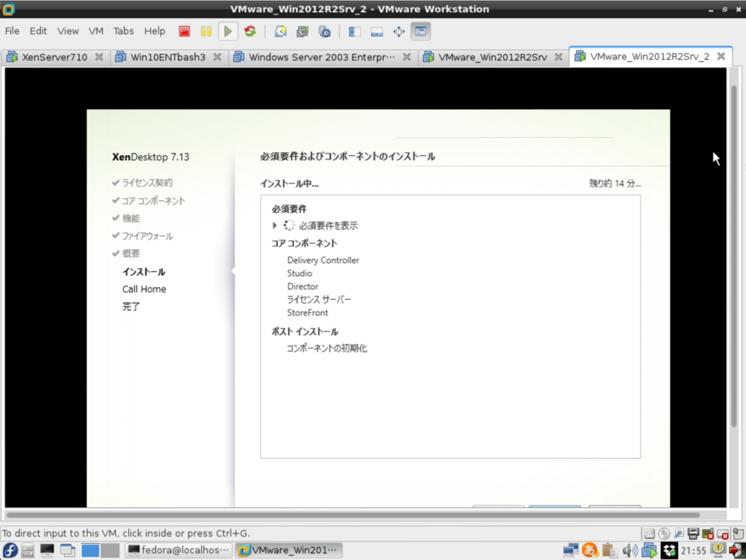Click the disconnected display device status icon
746x560 pixels.
723,534
